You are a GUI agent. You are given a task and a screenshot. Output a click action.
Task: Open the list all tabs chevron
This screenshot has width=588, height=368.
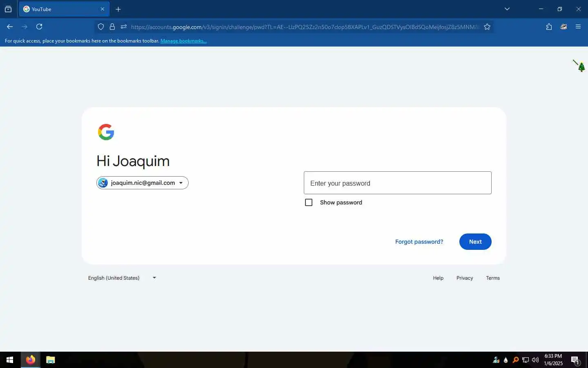tap(507, 9)
